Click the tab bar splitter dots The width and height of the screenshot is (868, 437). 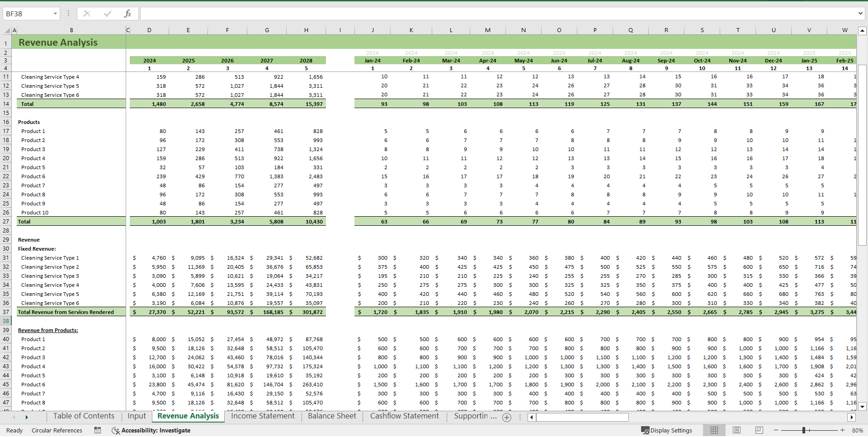(520, 418)
